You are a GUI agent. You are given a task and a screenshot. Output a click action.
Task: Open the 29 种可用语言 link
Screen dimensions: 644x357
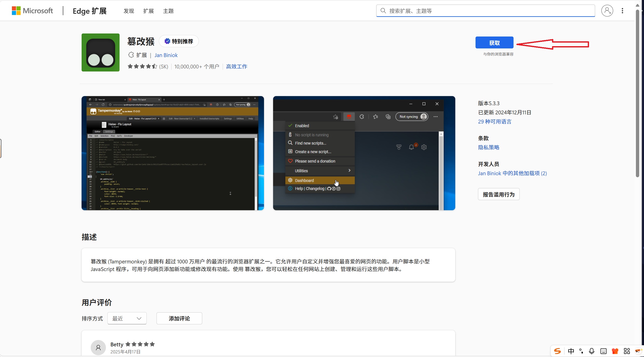tap(495, 122)
